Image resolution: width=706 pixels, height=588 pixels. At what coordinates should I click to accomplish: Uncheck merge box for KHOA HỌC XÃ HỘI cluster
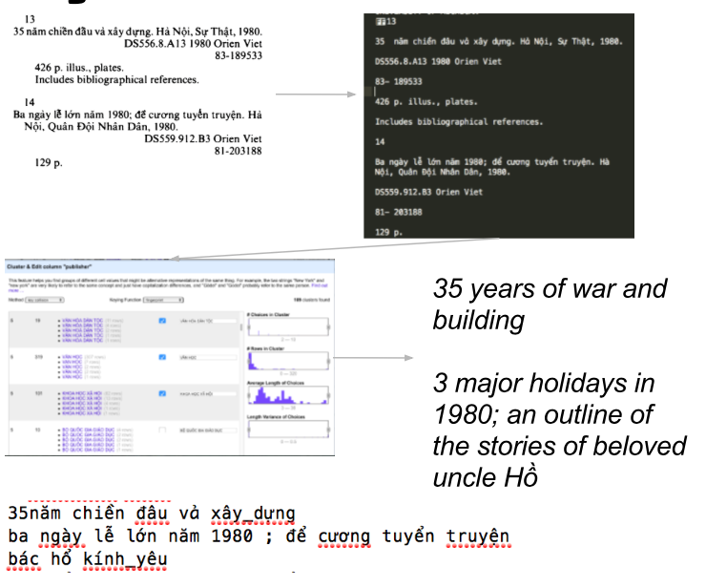click(x=163, y=392)
